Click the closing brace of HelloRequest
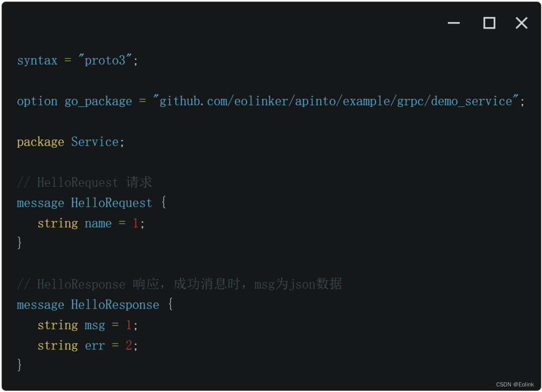This screenshot has height=392, width=542. (x=20, y=242)
